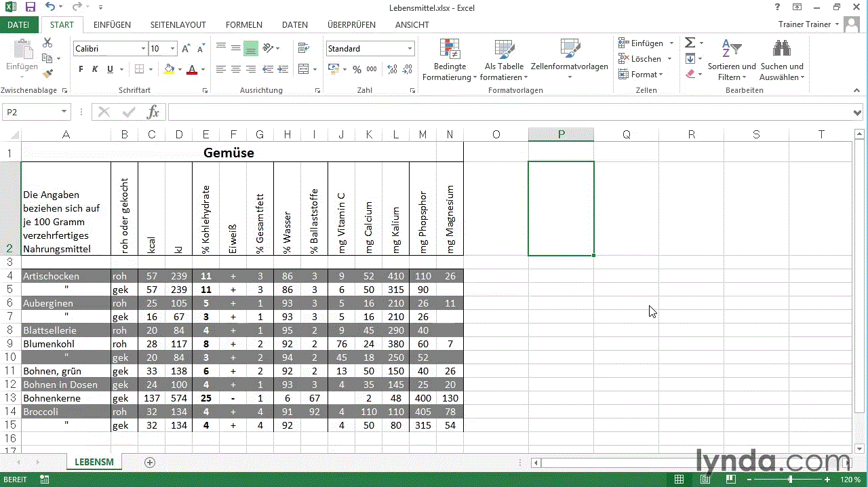Select the Format Painter brush icon
The image size is (868, 487).
(47, 74)
